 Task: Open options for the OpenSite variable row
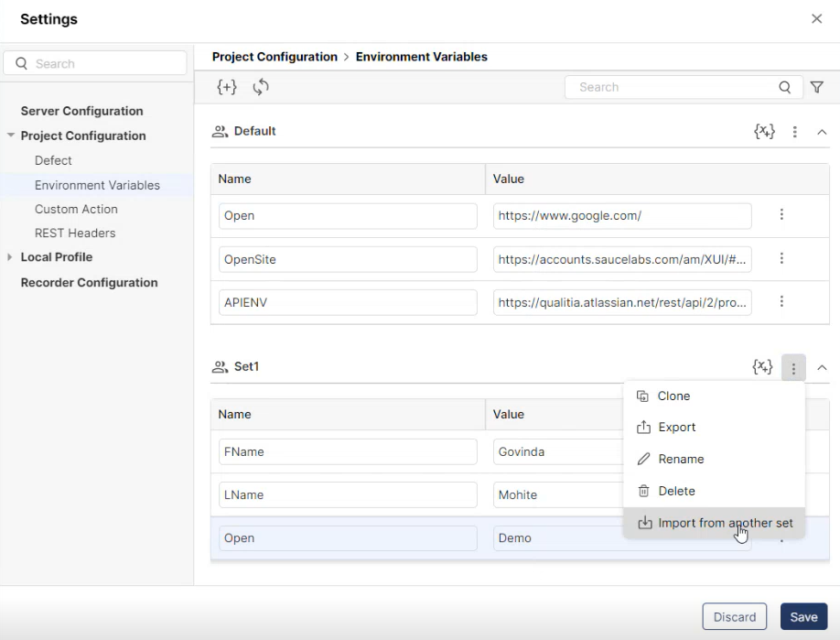(781, 258)
